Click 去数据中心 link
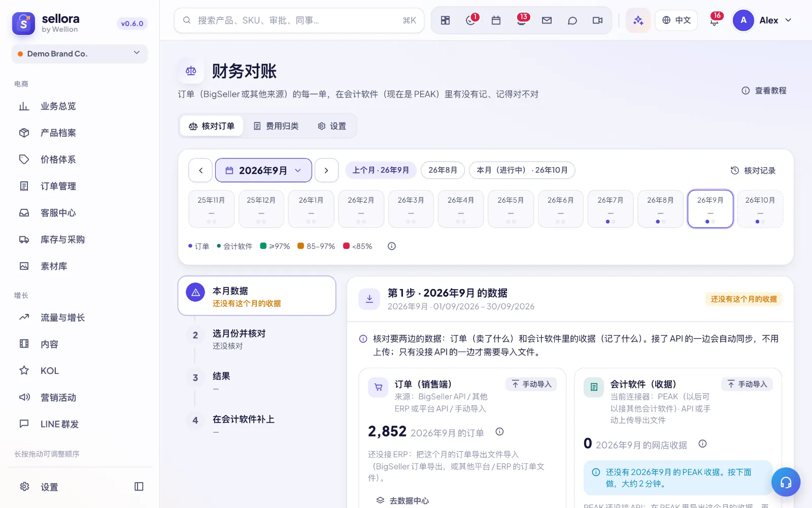 coord(402,500)
